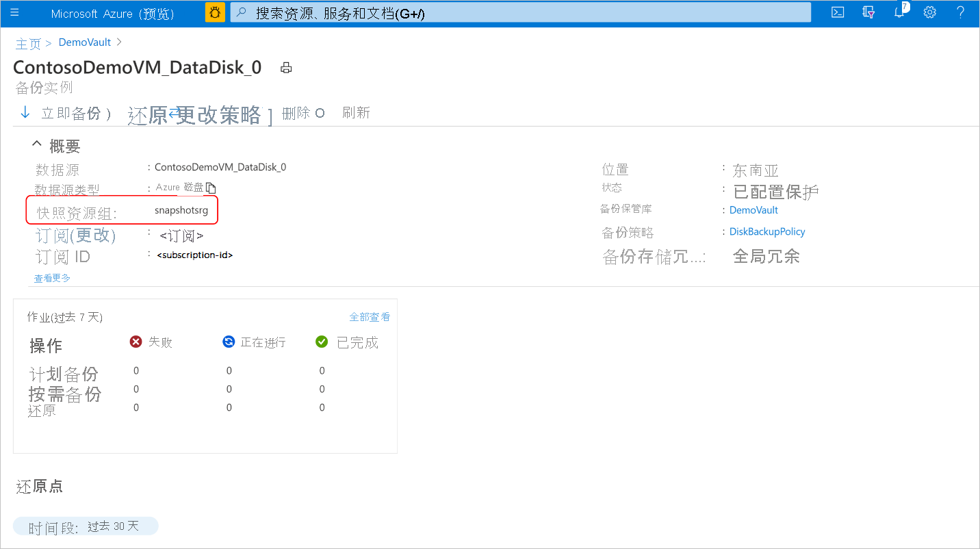Open the DemoVault backup vault link
Viewport: 980px width, 549px height.
pos(753,209)
